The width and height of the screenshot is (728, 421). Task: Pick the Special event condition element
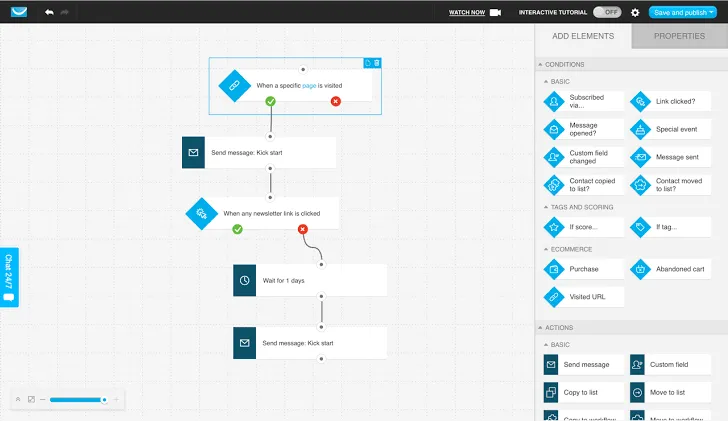pos(640,129)
